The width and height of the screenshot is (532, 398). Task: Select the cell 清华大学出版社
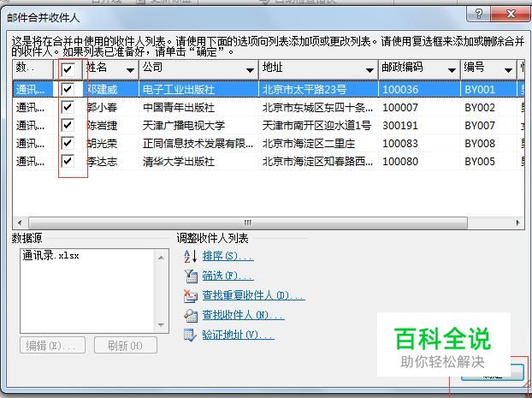click(x=179, y=161)
